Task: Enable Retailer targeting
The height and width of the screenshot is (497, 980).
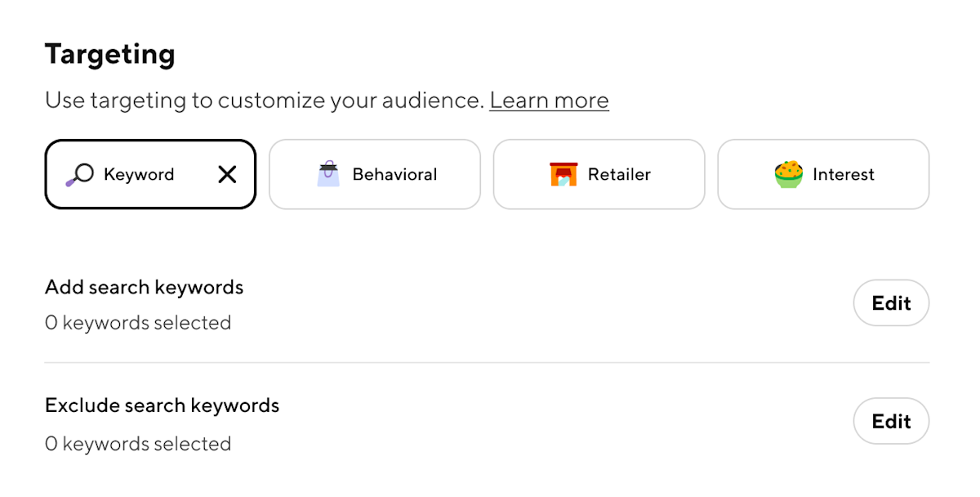Action: tap(599, 174)
